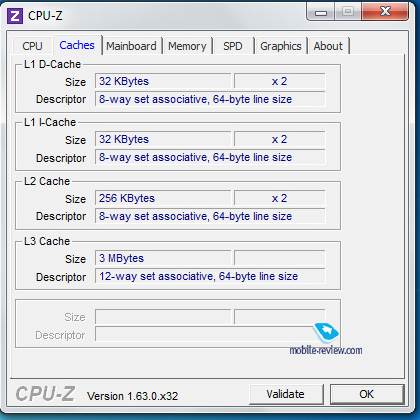Image resolution: width=420 pixels, height=420 pixels.
Task: Open the About tab
Action: coord(328,46)
